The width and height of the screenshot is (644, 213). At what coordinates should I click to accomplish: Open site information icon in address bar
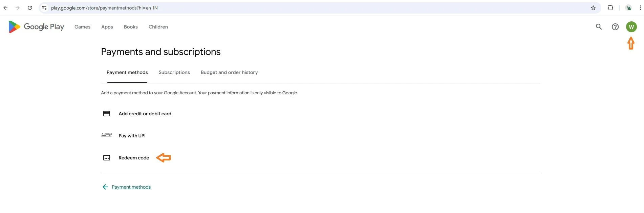point(44,8)
